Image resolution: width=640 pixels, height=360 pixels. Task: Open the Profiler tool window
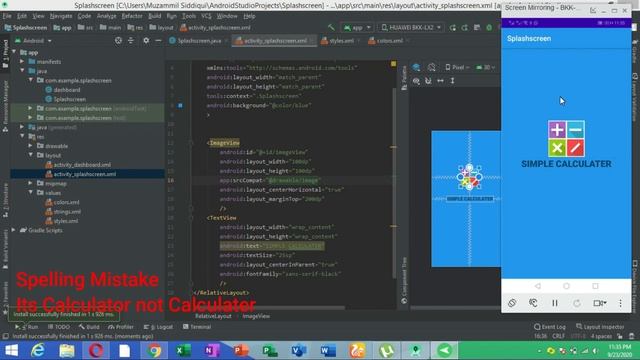[121, 327]
